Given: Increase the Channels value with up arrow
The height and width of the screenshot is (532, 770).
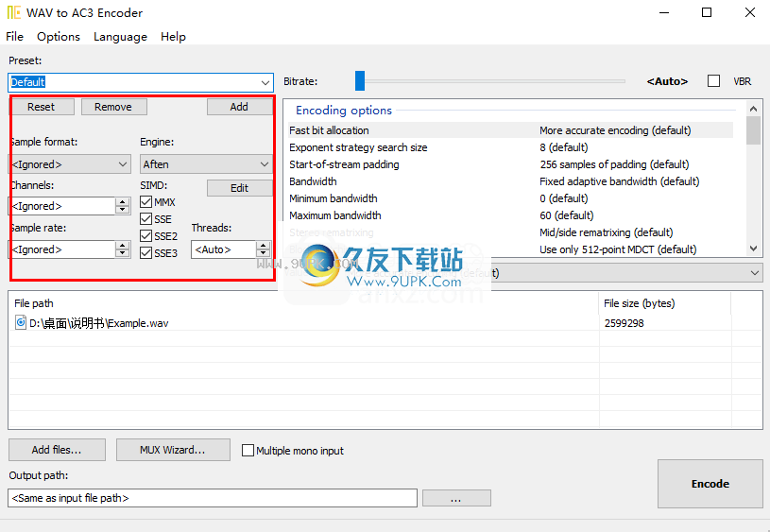Looking at the screenshot, I should [x=122, y=202].
